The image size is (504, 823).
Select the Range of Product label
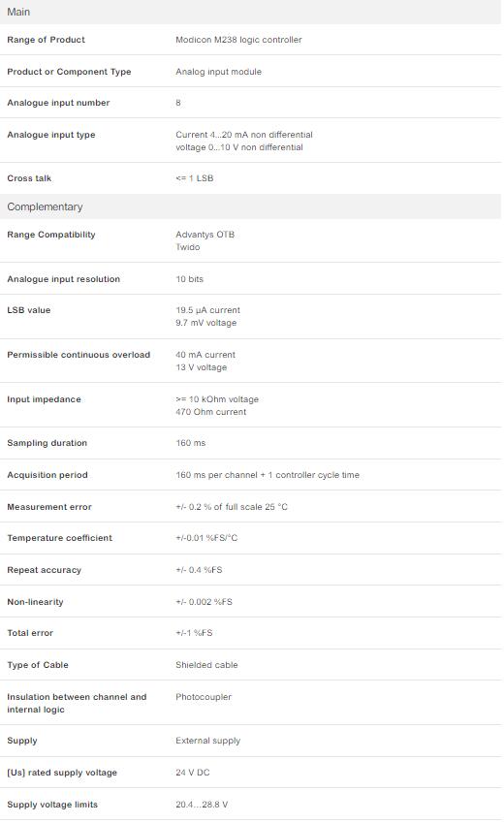pos(46,40)
